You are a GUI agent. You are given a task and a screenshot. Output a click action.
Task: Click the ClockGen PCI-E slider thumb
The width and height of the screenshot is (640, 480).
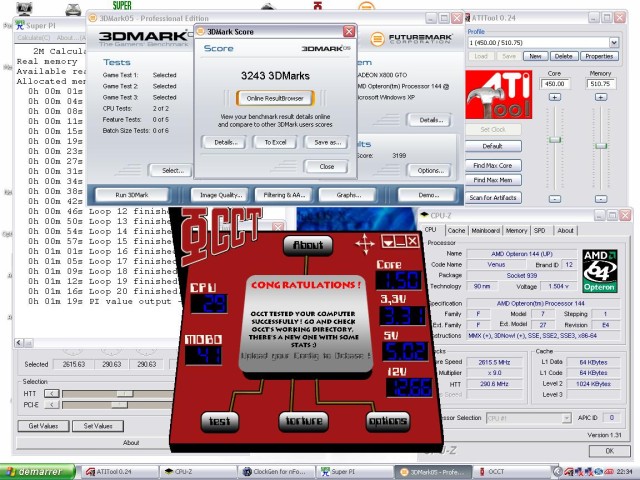[119, 404]
